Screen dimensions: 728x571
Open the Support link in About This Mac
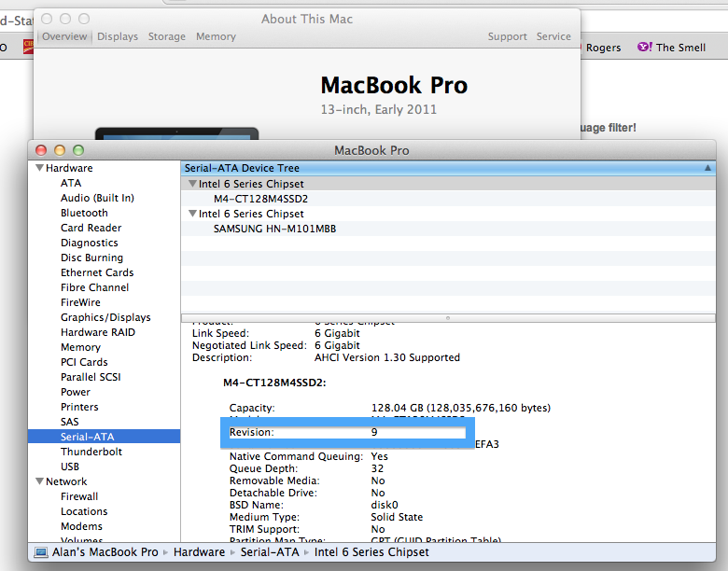coord(507,36)
